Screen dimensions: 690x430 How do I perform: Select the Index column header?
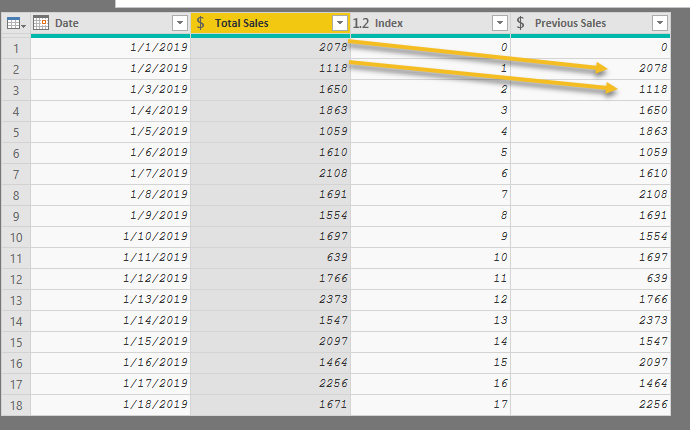click(430, 23)
